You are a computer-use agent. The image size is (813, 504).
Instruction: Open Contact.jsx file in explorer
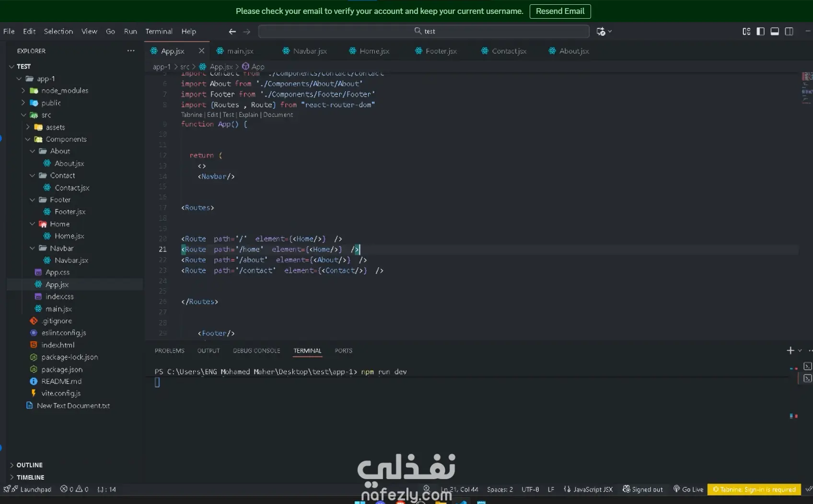[72, 188]
